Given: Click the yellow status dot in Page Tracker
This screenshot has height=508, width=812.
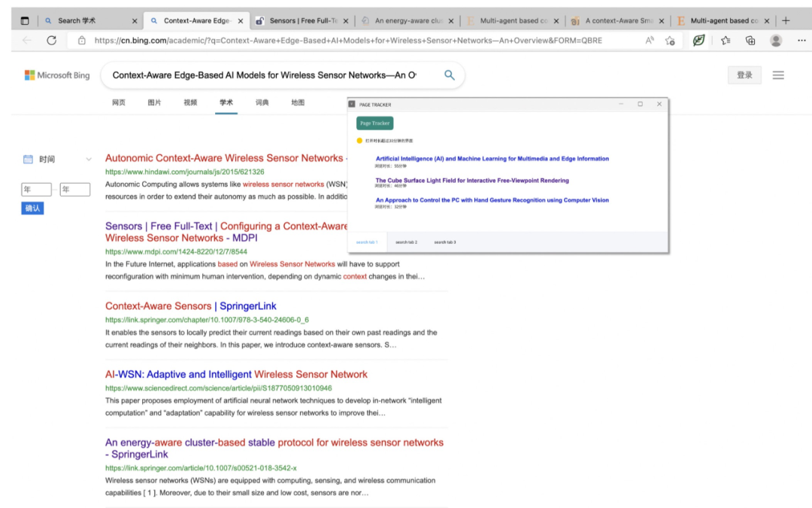Looking at the screenshot, I should pos(359,141).
